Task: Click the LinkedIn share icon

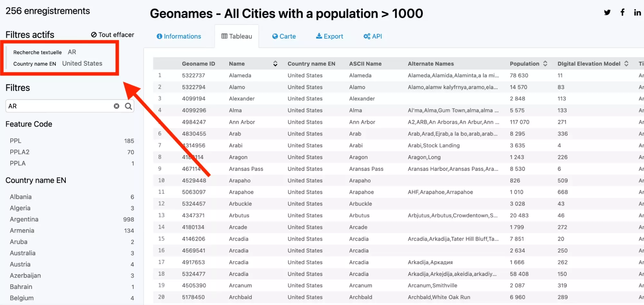Action: [637, 13]
